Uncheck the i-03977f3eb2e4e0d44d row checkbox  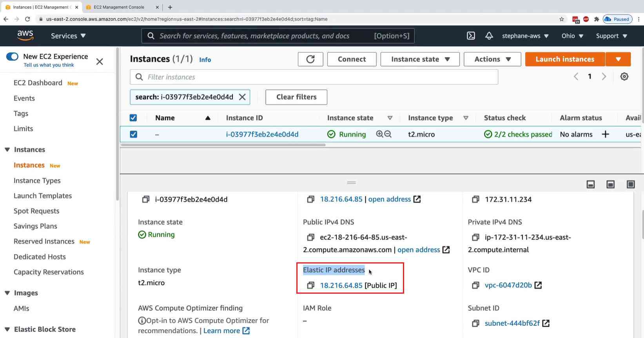point(133,134)
